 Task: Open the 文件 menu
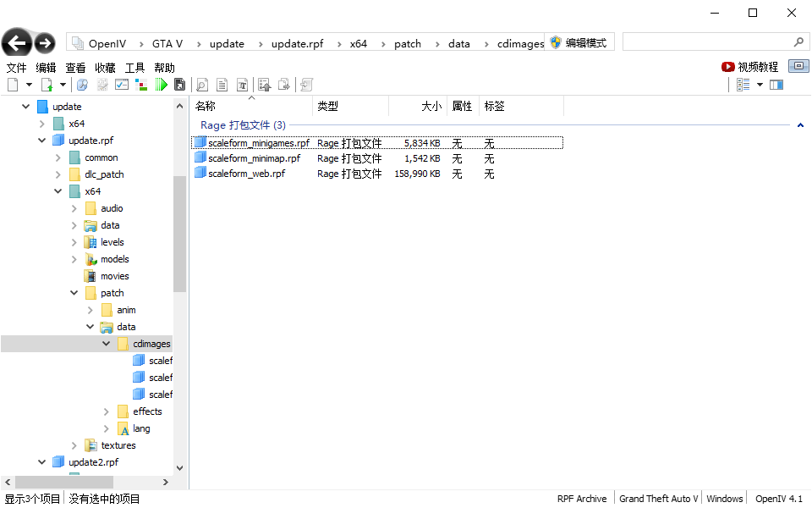[x=16, y=68]
